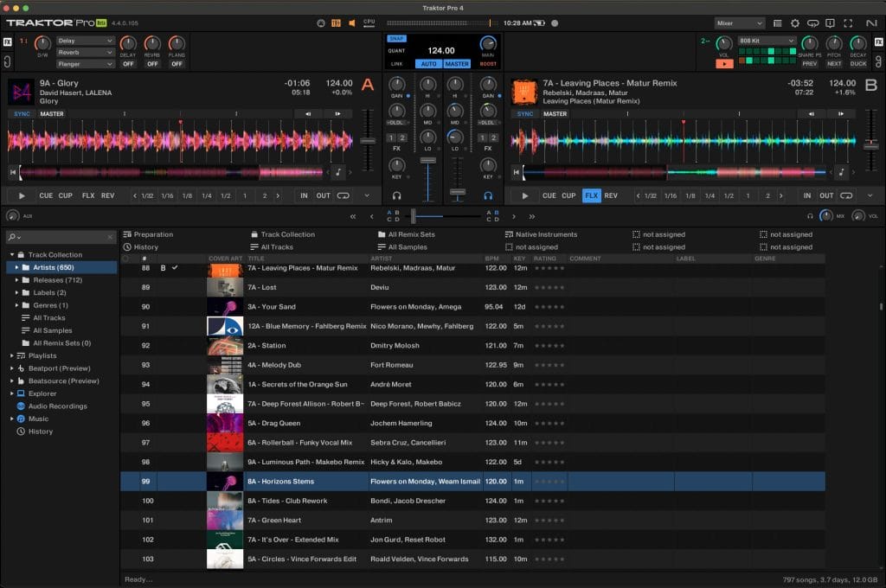
Task: Open the 808 Kit dropdown
Action: coord(767,41)
